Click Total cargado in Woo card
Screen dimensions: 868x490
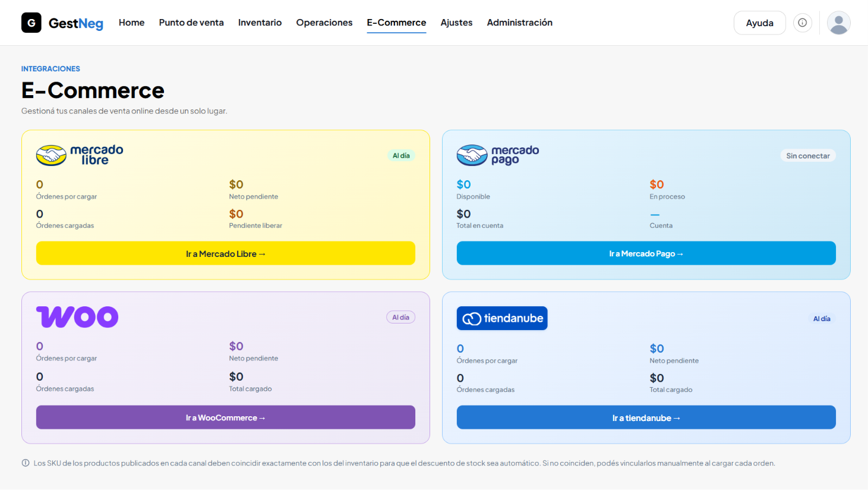pos(251,389)
